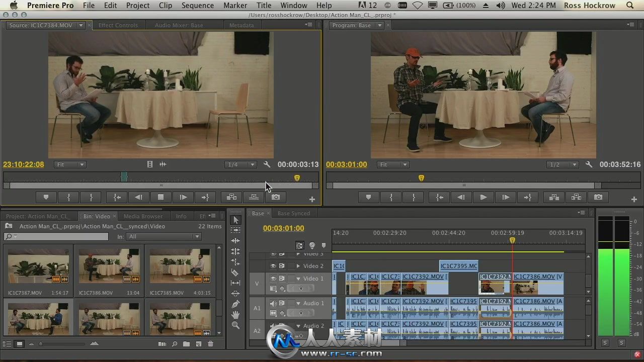Select the Hand tool
644x362 pixels.
pos(235,315)
